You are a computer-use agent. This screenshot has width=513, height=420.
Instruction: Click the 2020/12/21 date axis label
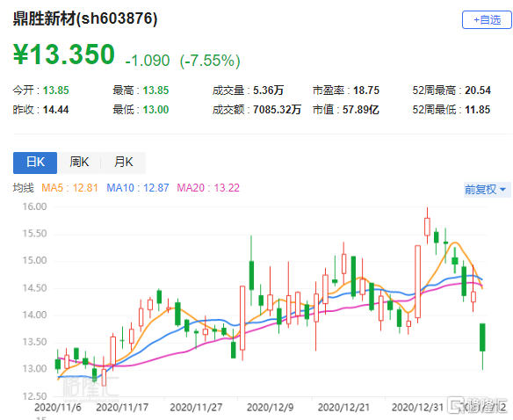click(x=343, y=408)
